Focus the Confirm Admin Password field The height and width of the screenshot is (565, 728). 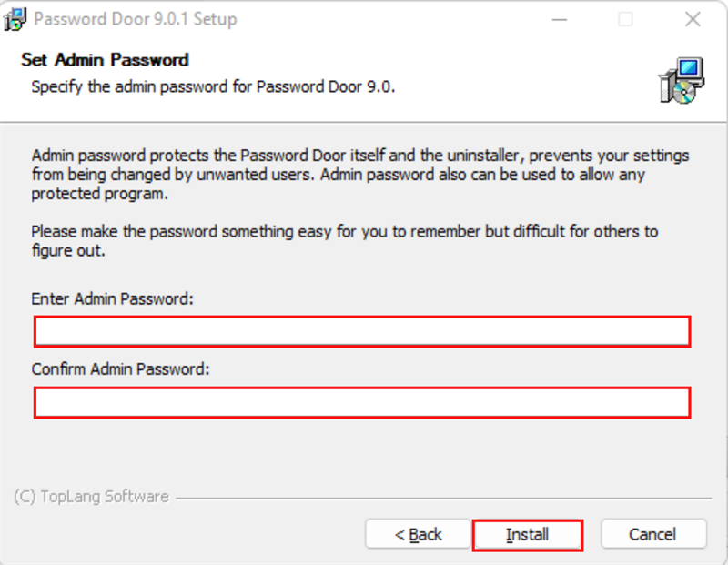(x=362, y=402)
